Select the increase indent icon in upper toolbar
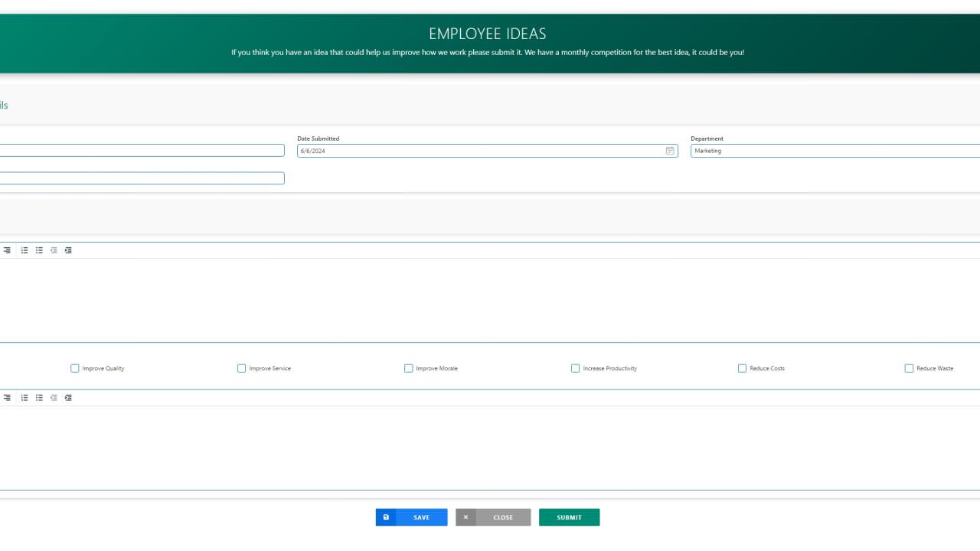The image size is (980, 551). pos(67,249)
